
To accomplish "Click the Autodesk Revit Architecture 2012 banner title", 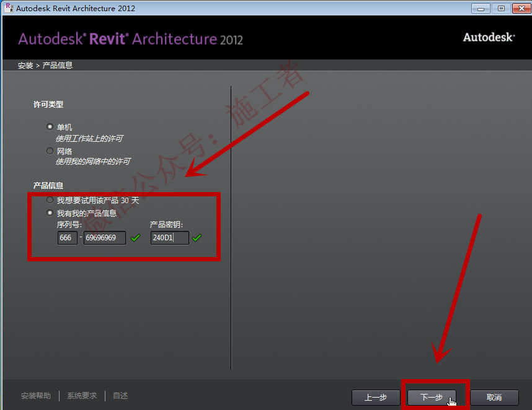I will click(131, 39).
